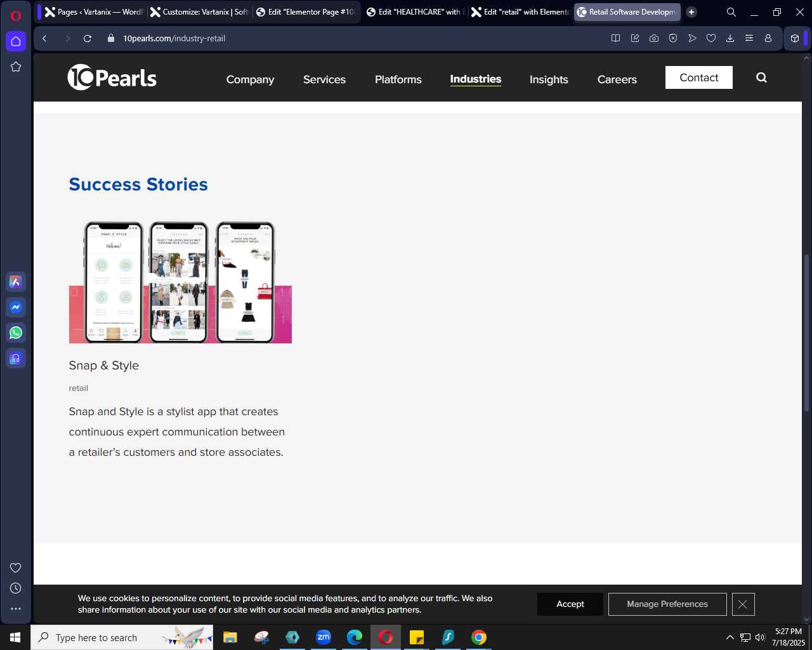Open bookmarks star in sidebar
The image size is (812, 650).
point(16,67)
